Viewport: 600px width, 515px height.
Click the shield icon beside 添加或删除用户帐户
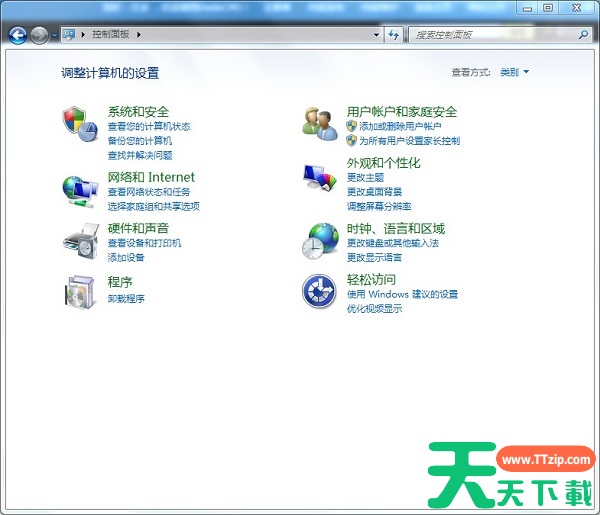pyautogui.click(x=351, y=126)
